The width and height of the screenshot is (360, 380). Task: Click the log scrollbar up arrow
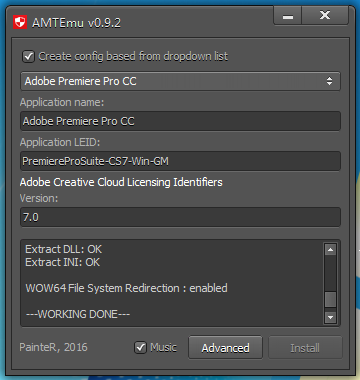point(330,249)
